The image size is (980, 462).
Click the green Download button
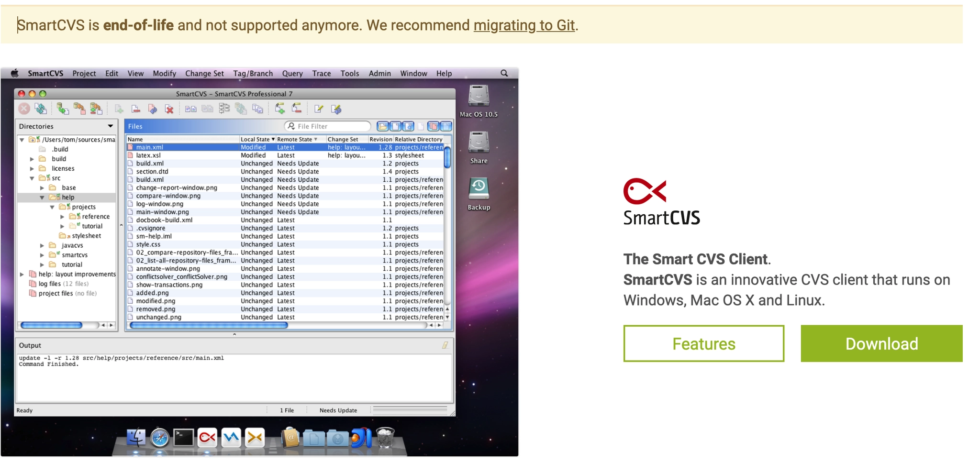tap(882, 343)
